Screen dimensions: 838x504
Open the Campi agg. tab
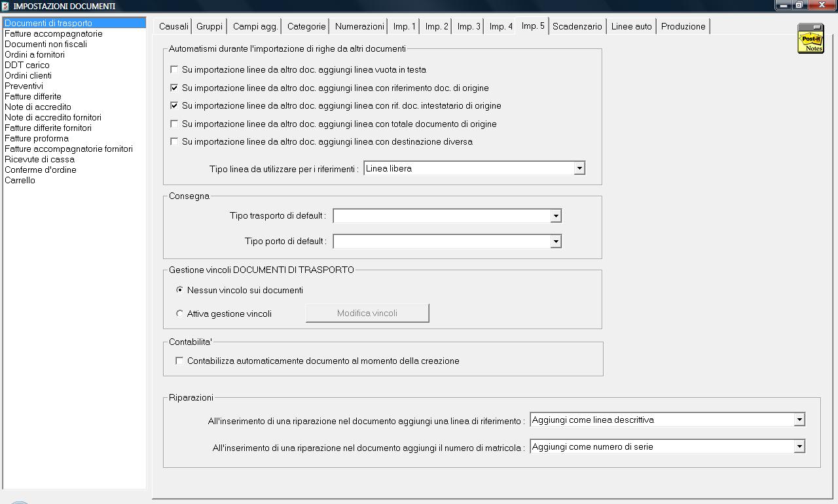tap(255, 26)
